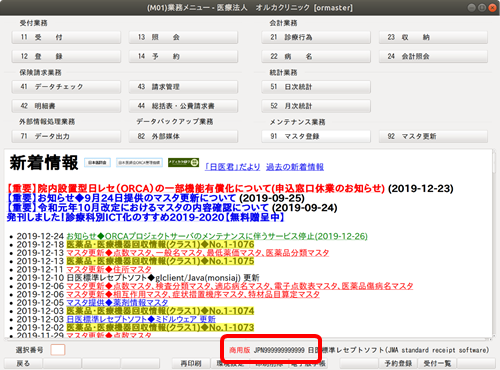The height and width of the screenshot is (370, 500).
Task: Open 52 月次統計 monthly statistics
Action: click(x=316, y=106)
